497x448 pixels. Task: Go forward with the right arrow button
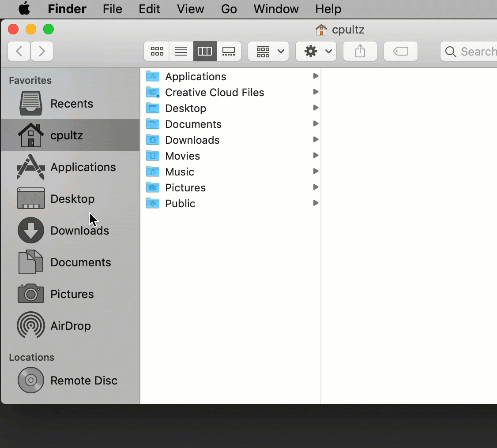(x=42, y=51)
